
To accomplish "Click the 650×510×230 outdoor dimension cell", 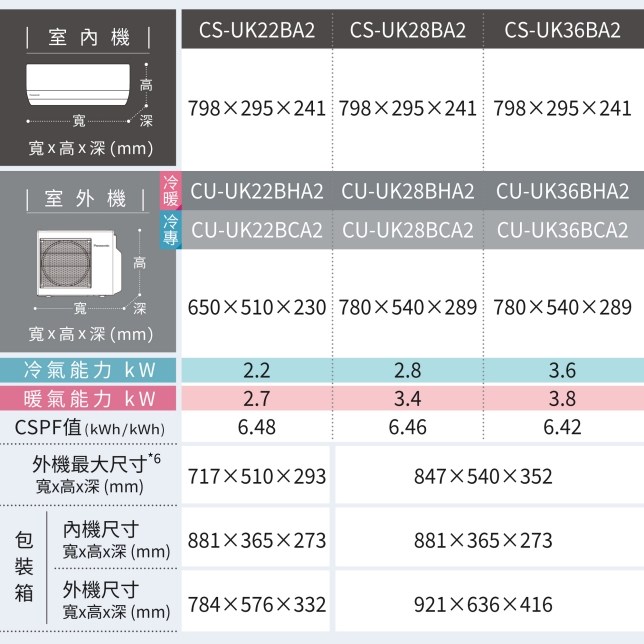I will tap(257, 307).
